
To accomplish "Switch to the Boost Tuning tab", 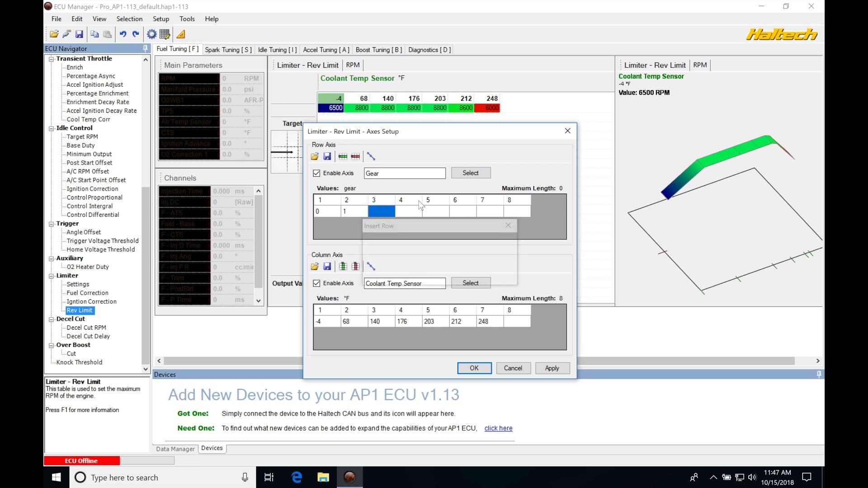I will coord(378,50).
